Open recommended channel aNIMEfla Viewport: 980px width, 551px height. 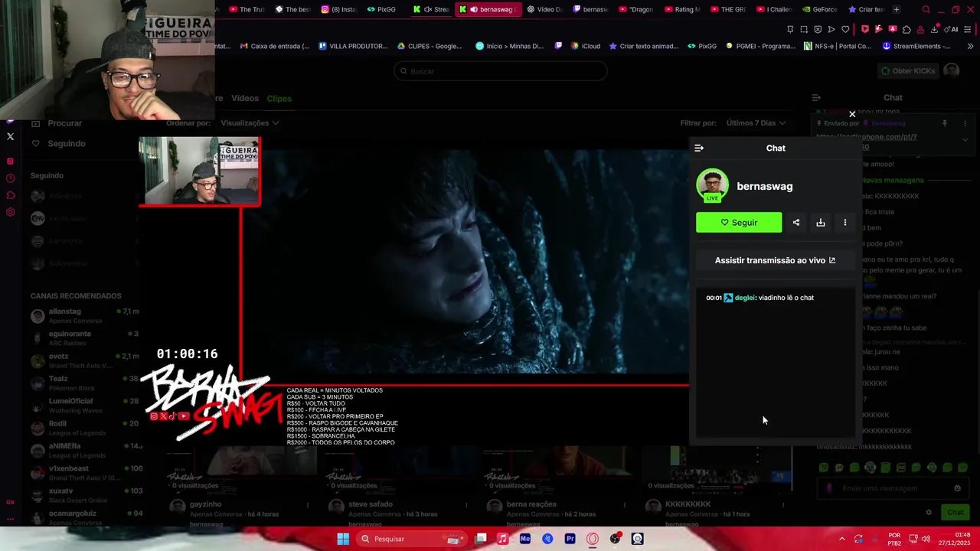(x=84, y=450)
